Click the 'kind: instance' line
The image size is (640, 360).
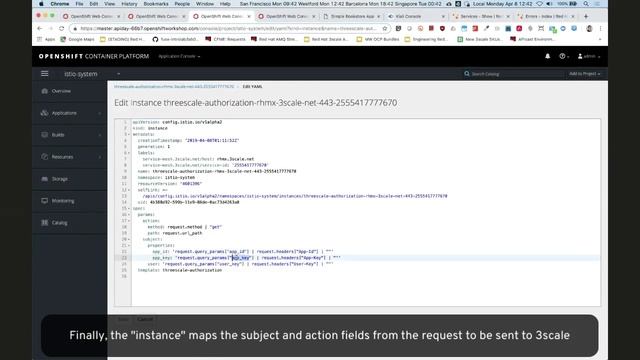coord(150,128)
